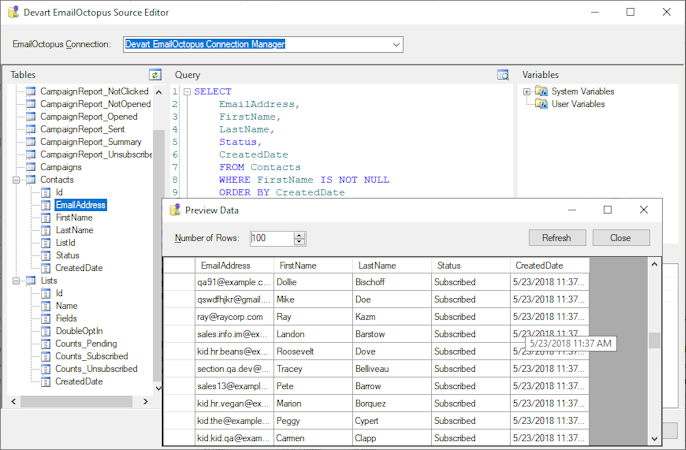
Task: Click the DoubleOptIn column icon under Lists
Action: 46,331
